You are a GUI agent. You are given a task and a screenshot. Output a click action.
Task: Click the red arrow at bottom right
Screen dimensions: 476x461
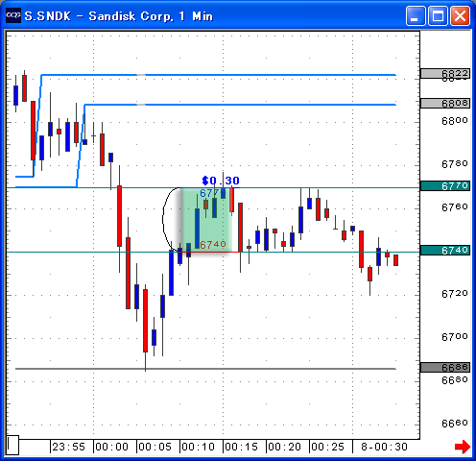coord(463,447)
